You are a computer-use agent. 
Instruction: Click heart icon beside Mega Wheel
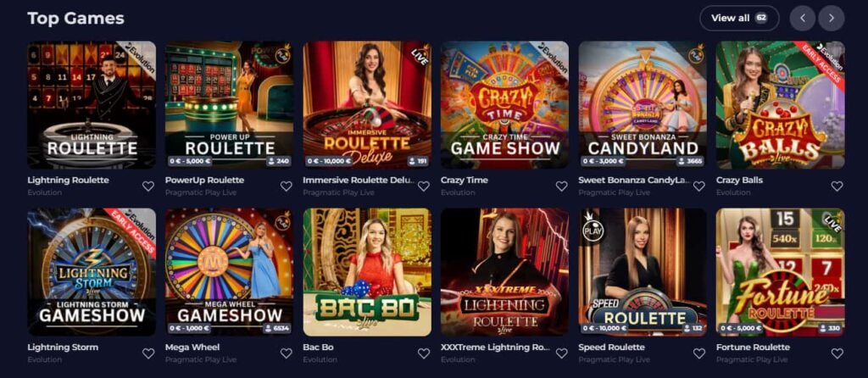click(287, 353)
